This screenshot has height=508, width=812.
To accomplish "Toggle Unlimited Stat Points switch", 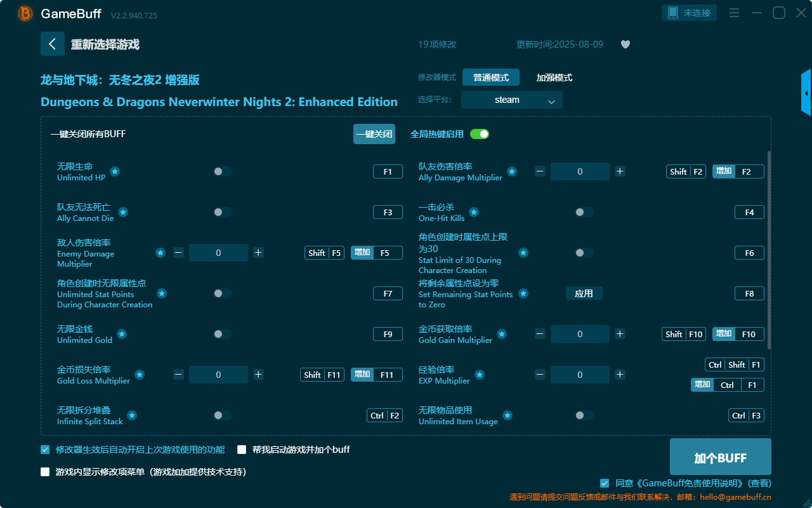I will coord(223,293).
